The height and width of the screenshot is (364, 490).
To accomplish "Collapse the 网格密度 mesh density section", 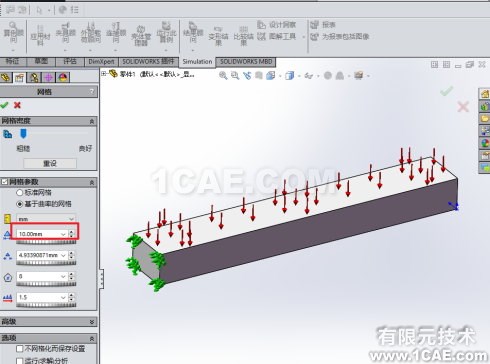I will (x=92, y=121).
